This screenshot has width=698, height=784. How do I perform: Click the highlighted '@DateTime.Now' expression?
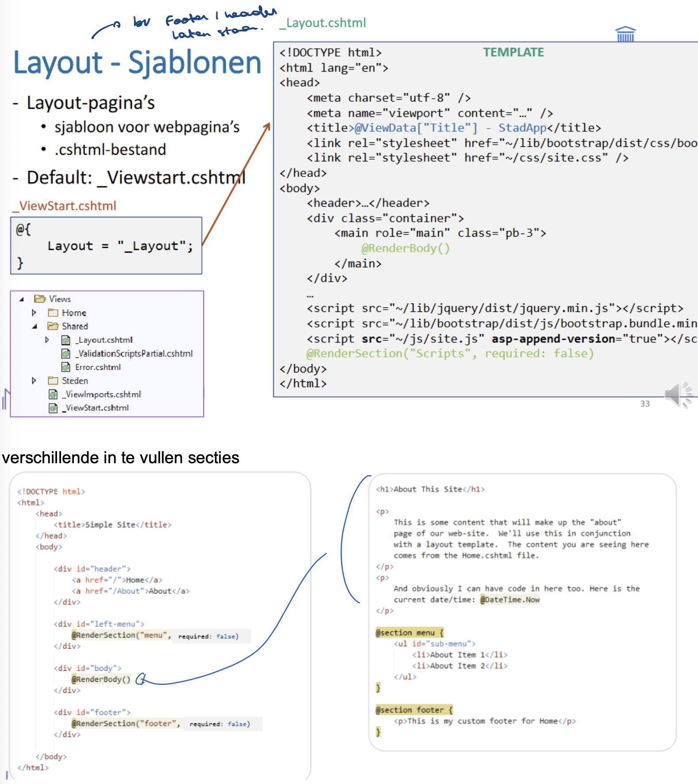510,600
